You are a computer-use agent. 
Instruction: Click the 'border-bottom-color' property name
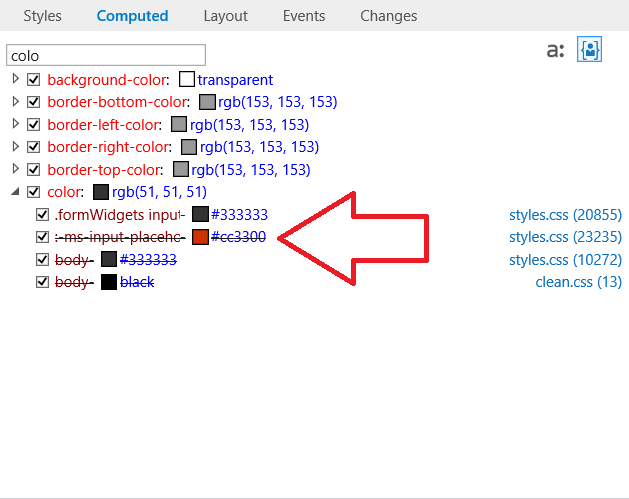pos(118,102)
